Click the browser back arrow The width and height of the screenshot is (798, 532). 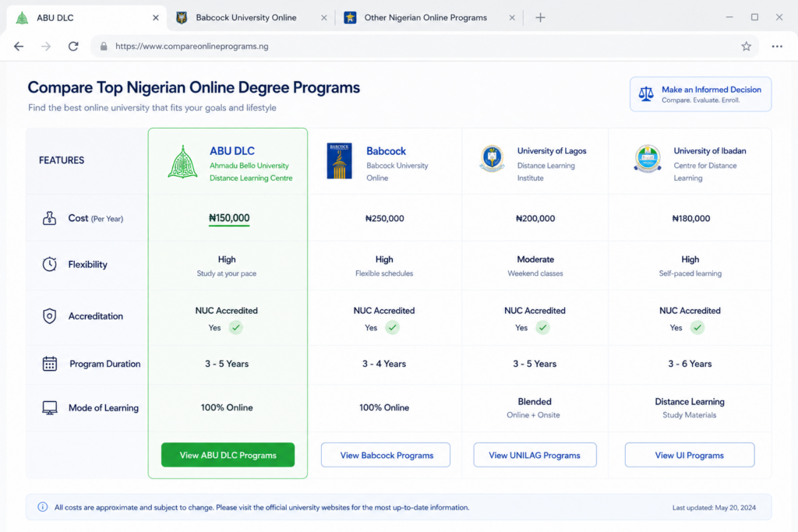19,46
